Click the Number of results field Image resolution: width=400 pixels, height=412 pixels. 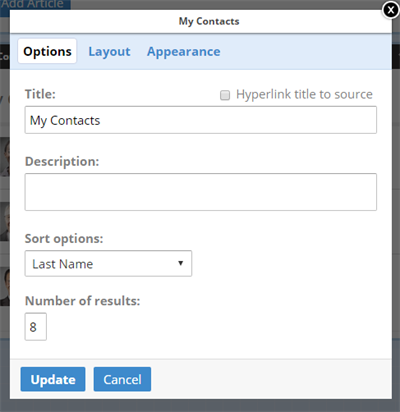point(36,327)
